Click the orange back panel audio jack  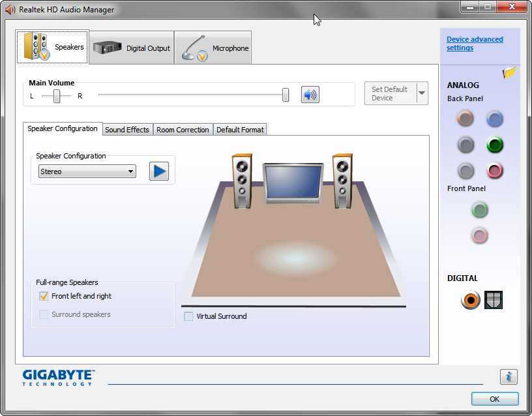(465, 119)
